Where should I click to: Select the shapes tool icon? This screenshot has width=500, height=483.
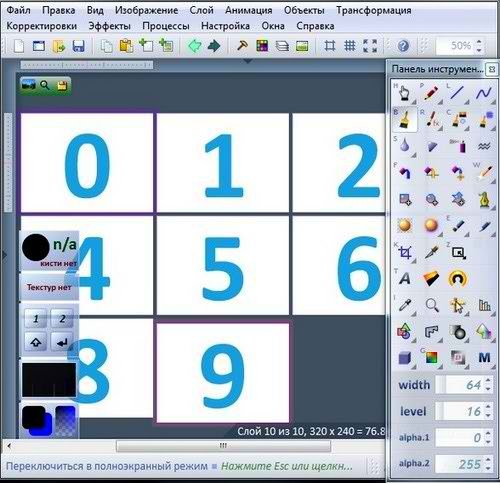coord(404,332)
